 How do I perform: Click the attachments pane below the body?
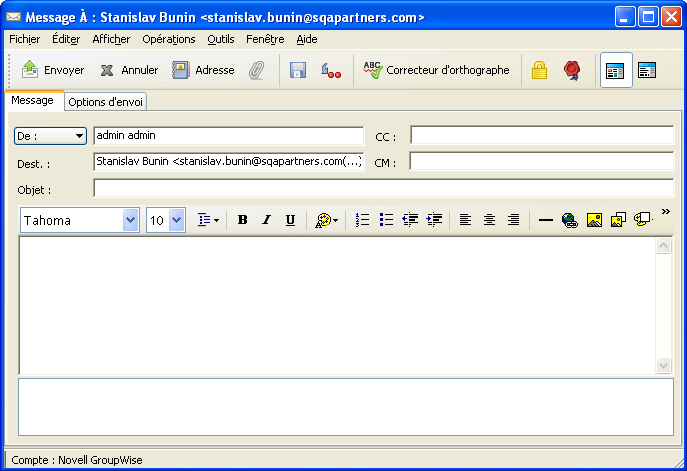click(x=346, y=407)
